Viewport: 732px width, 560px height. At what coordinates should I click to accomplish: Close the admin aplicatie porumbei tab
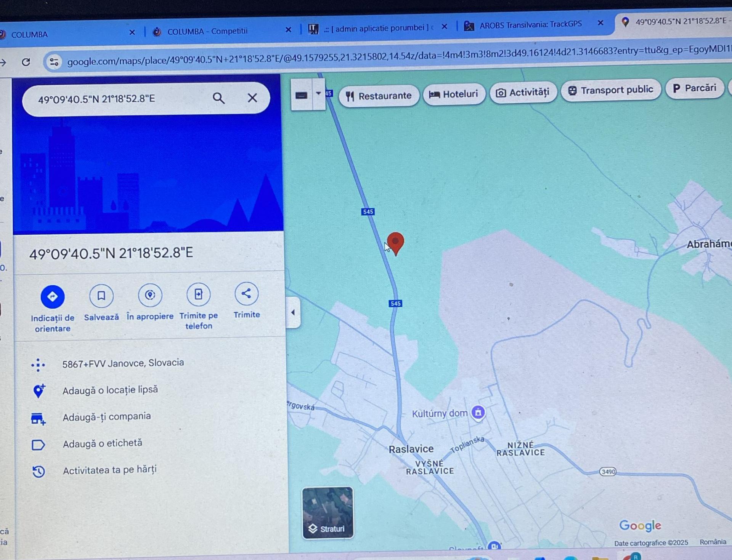click(x=445, y=27)
